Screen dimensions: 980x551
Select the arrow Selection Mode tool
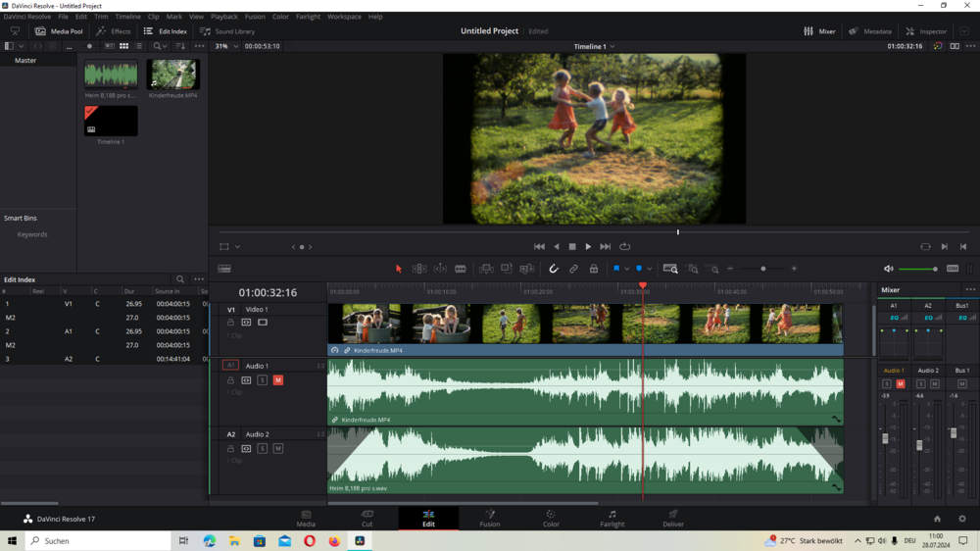(399, 269)
